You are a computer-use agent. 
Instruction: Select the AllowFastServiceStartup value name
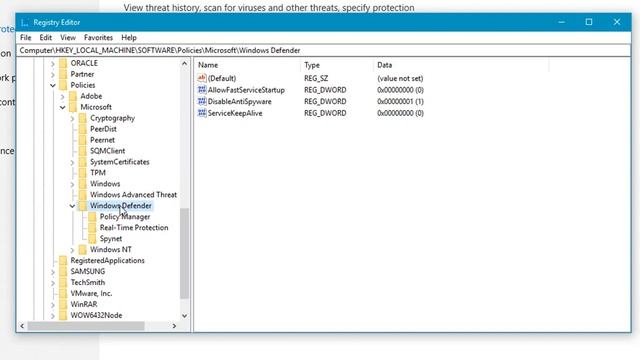[x=246, y=90]
